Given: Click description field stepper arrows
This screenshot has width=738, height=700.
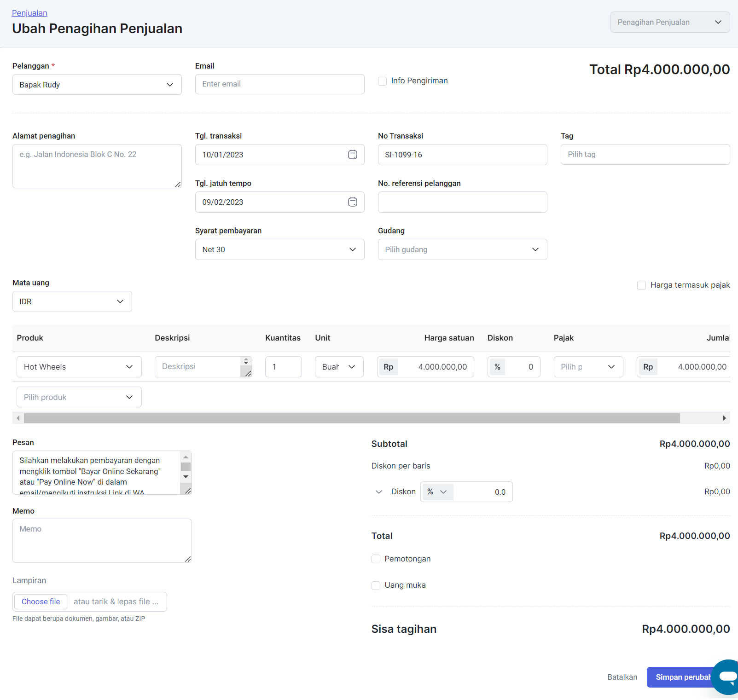Looking at the screenshot, I should (246, 361).
